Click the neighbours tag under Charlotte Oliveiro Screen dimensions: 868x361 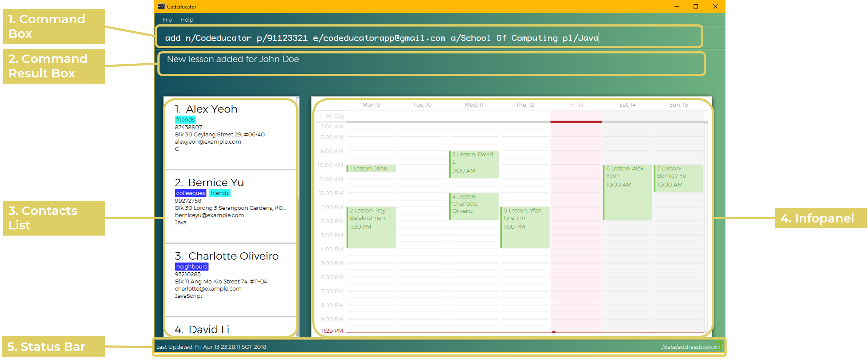pyautogui.click(x=192, y=266)
